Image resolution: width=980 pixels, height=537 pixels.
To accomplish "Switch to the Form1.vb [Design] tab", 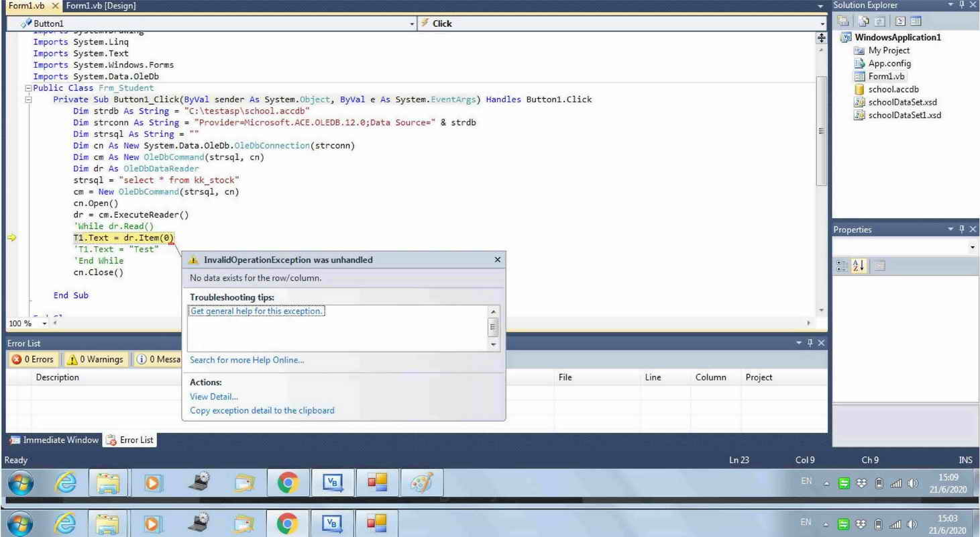I will pyautogui.click(x=101, y=5).
